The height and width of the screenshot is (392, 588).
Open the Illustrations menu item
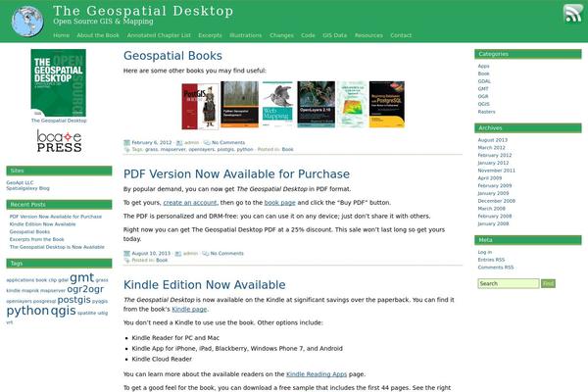pyautogui.click(x=246, y=35)
